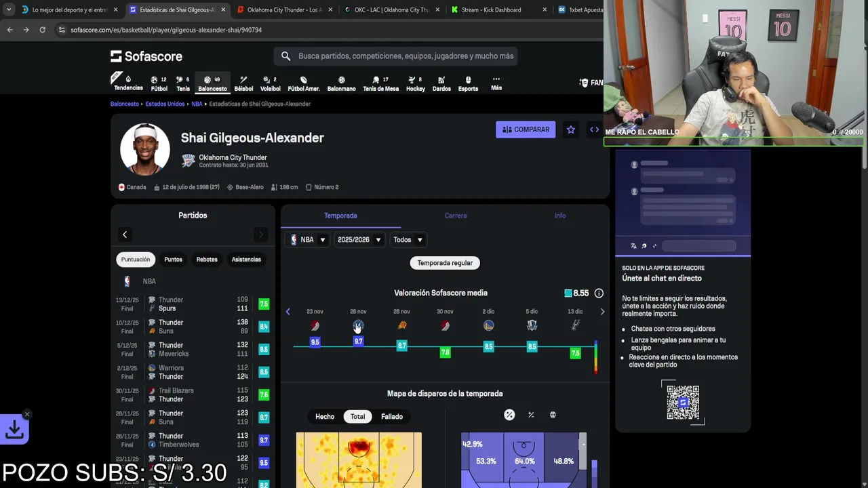Reload the page in the browser

42,30
